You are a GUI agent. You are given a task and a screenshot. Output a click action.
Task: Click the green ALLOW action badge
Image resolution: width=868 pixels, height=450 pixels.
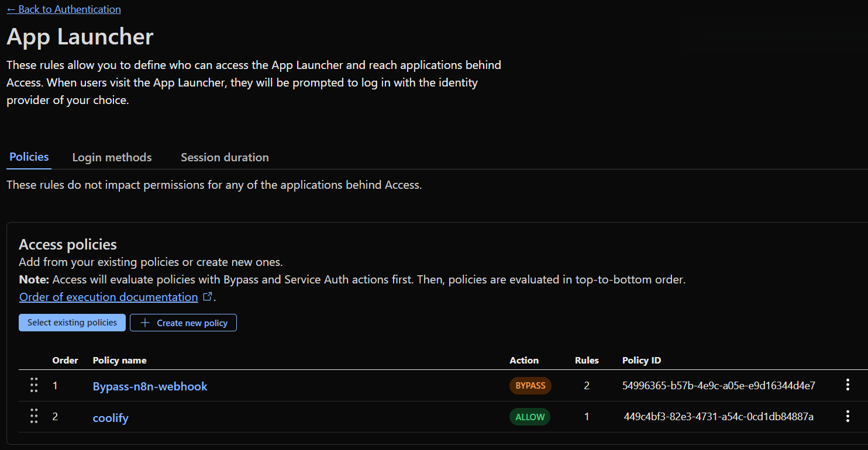(530, 417)
